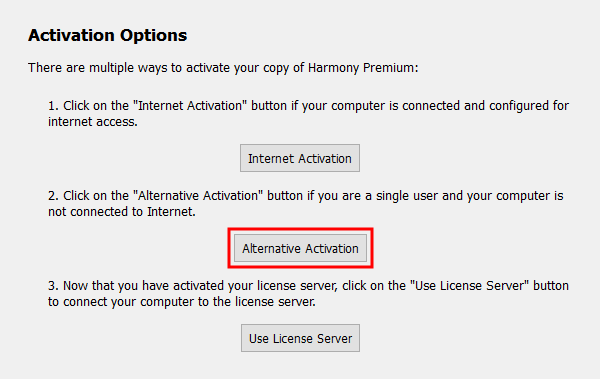This screenshot has height=379, width=600.
Task: Click the Internet Activation button
Action: 300,158
